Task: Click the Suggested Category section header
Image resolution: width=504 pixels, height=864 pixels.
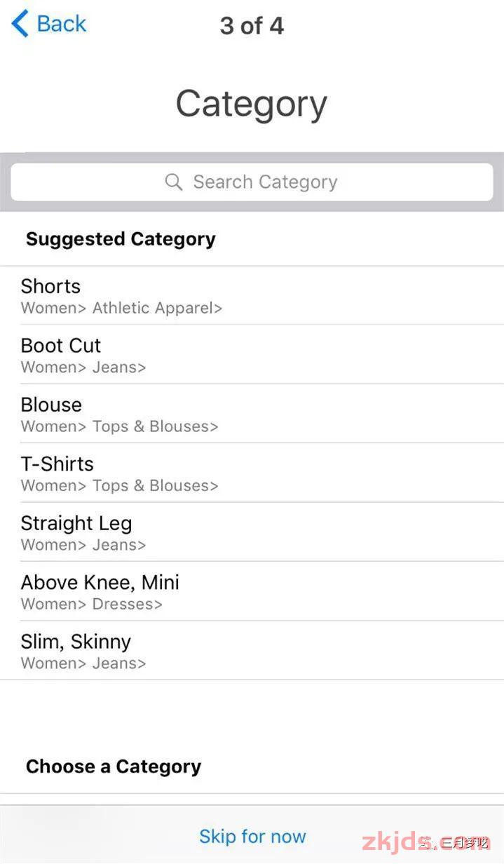Action: pyautogui.click(x=121, y=239)
